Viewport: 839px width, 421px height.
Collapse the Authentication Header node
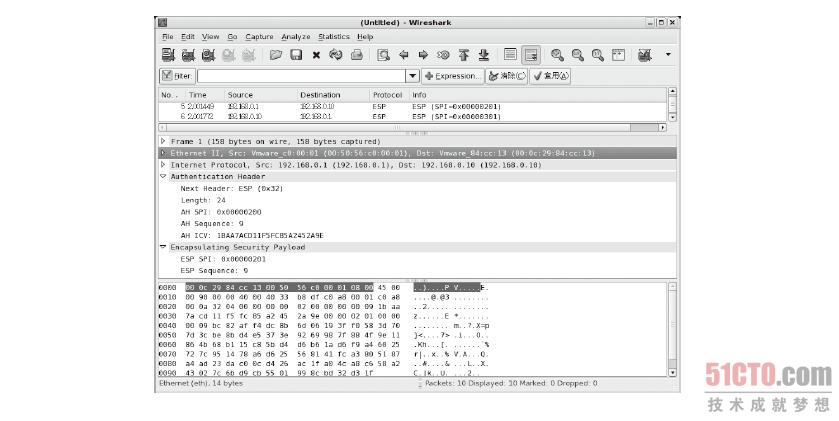click(x=163, y=177)
